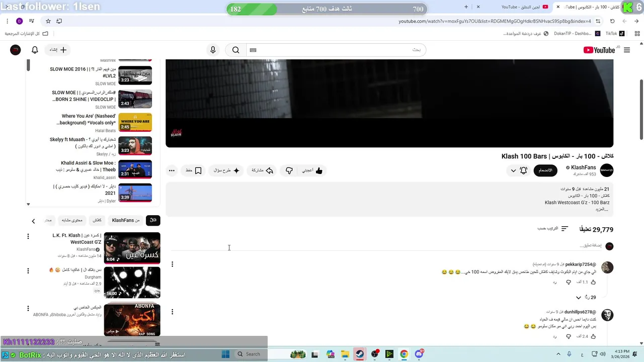Open the ABONFA أكتب rap song thumbnail
This screenshot has height=362, width=644.
132,319
